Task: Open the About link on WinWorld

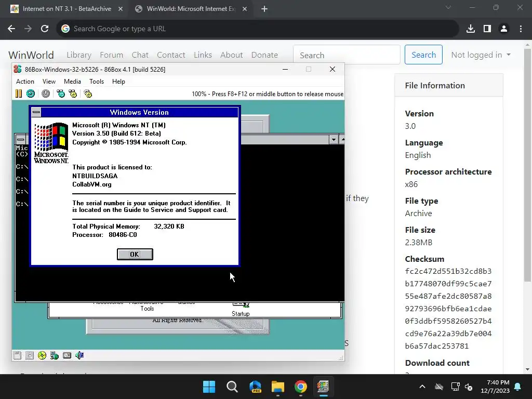Action: click(x=231, y=55)
